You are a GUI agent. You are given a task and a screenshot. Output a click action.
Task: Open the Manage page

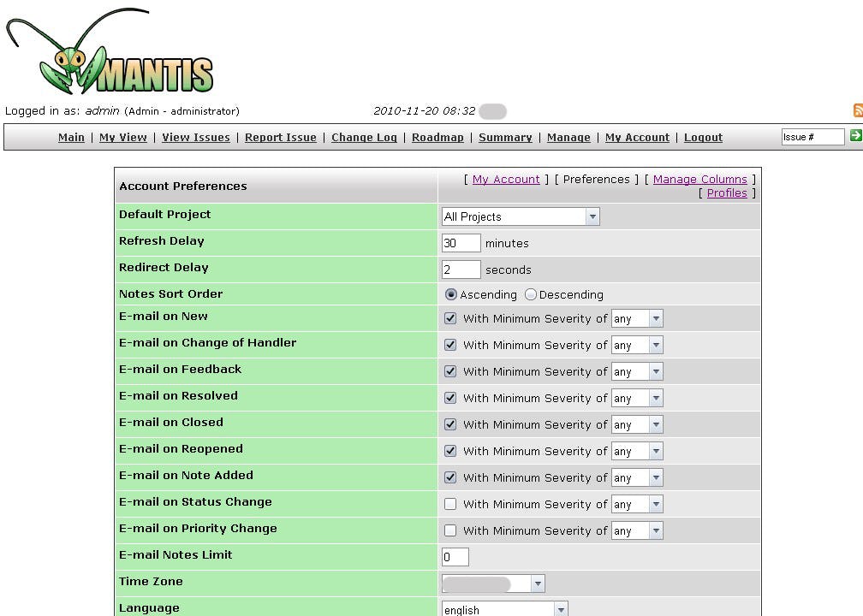[x=568, y=138]
